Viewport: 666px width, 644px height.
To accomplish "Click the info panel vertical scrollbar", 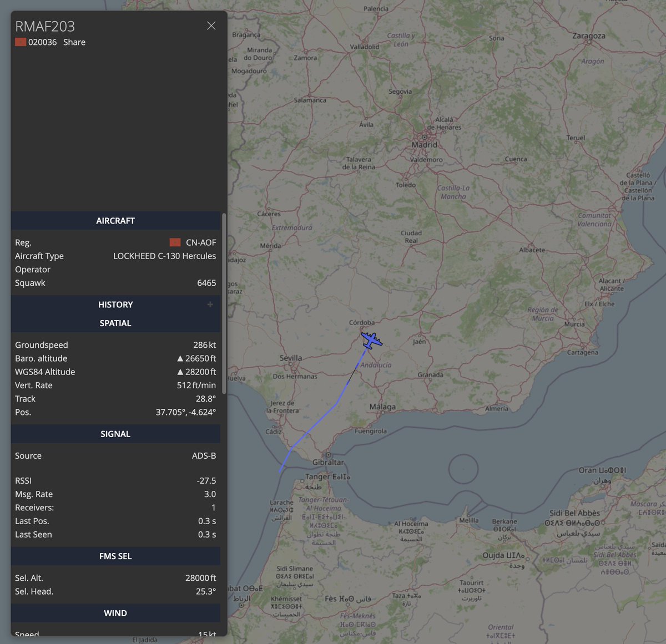I will pos(224,303).
